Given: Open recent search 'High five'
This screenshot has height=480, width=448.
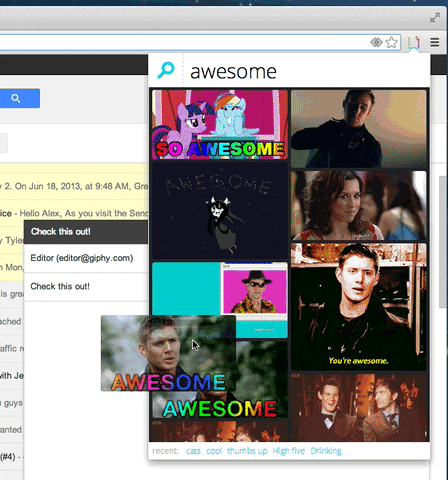Looking at the screenshot, I should pyautogui.click(x=289, y=451).
